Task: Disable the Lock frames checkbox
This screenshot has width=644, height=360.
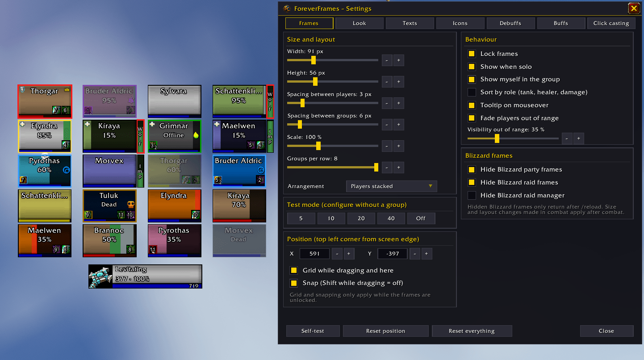Action: click(x=472, y=54)
